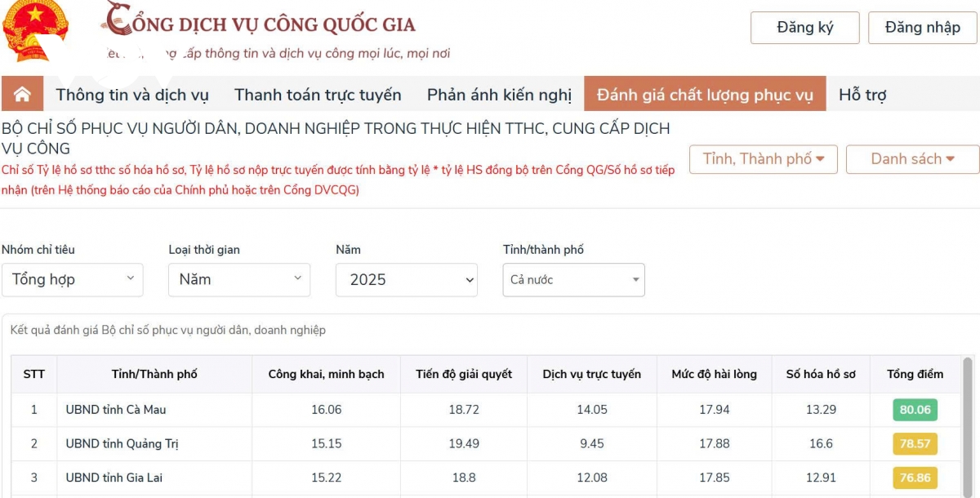980x498 pixels.
Task: Click the Đăng ký button
Action: [805, 28]
